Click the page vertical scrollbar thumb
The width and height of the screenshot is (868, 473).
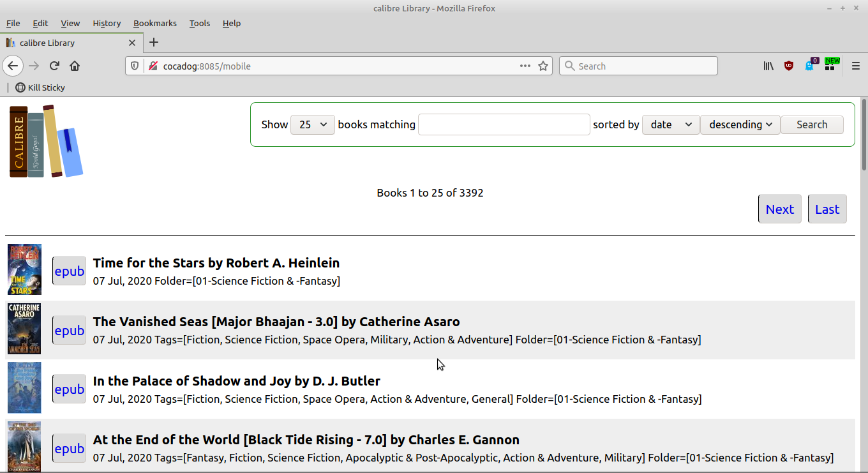point(864,134)
